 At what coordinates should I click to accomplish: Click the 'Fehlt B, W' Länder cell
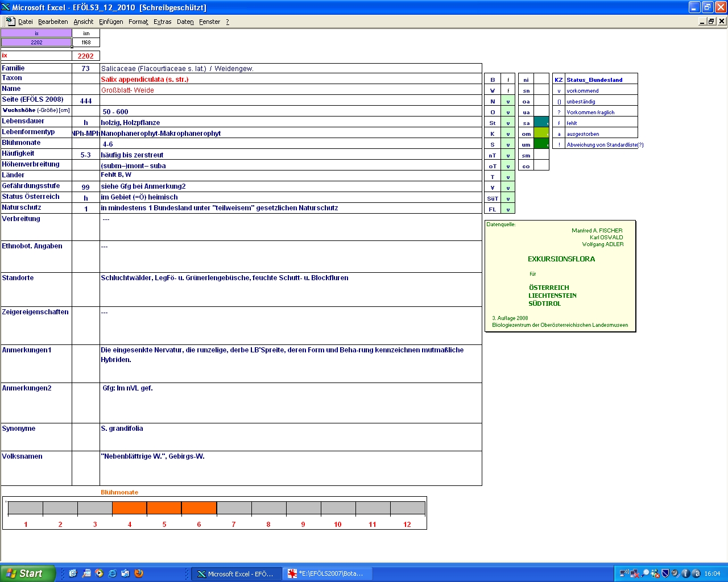coord(291,175)
